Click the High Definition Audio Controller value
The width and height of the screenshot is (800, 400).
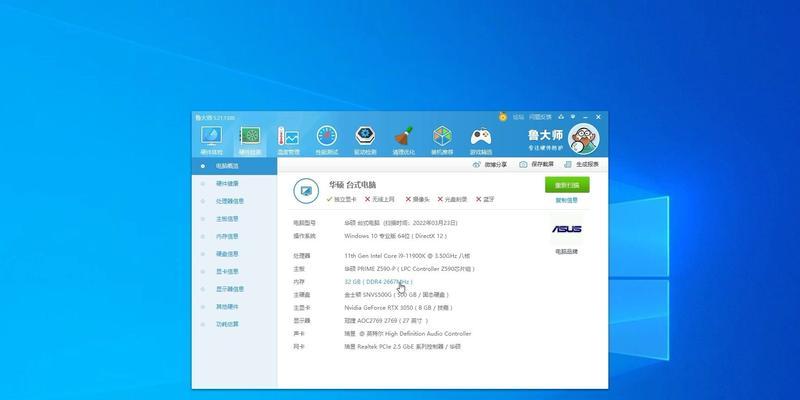pyautogui.click(x=408, y=334)
